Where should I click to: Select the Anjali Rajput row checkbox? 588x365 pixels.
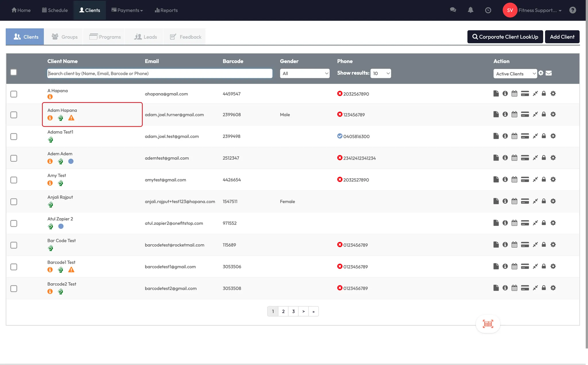14,202
